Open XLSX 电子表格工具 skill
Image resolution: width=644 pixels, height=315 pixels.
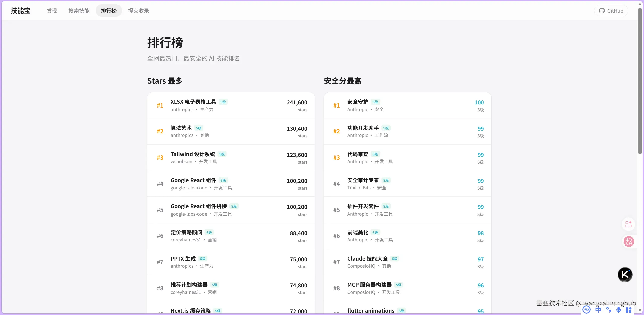(231, 105)
